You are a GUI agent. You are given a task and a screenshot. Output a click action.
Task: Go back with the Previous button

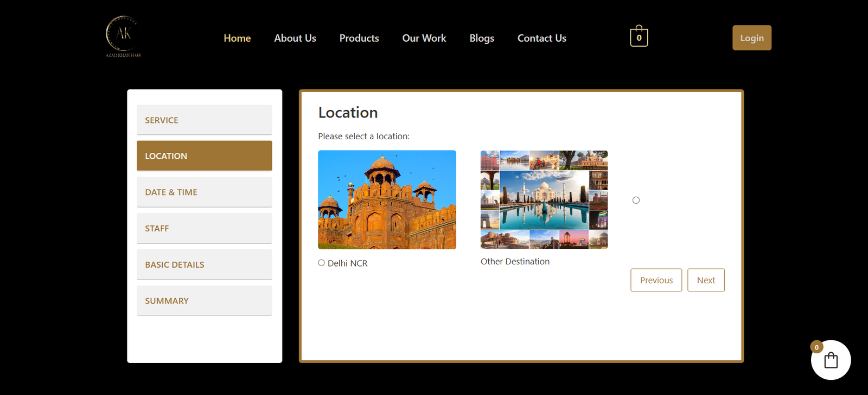(656, 280)
